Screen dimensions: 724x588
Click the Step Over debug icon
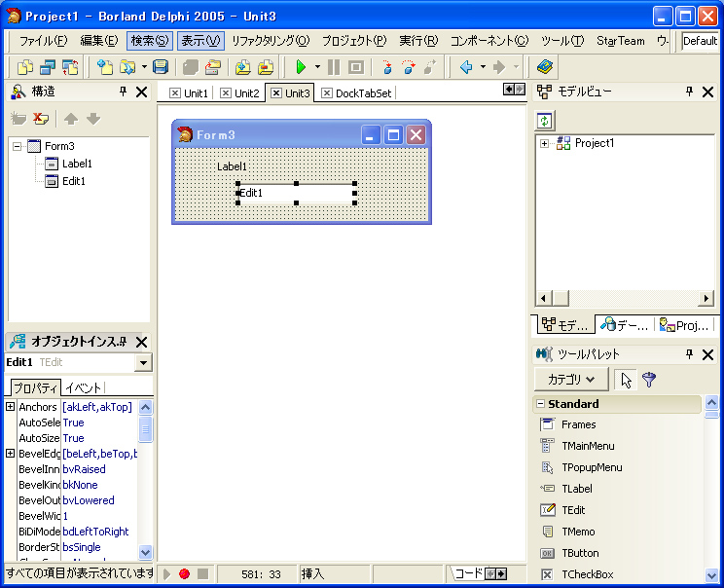409,67
